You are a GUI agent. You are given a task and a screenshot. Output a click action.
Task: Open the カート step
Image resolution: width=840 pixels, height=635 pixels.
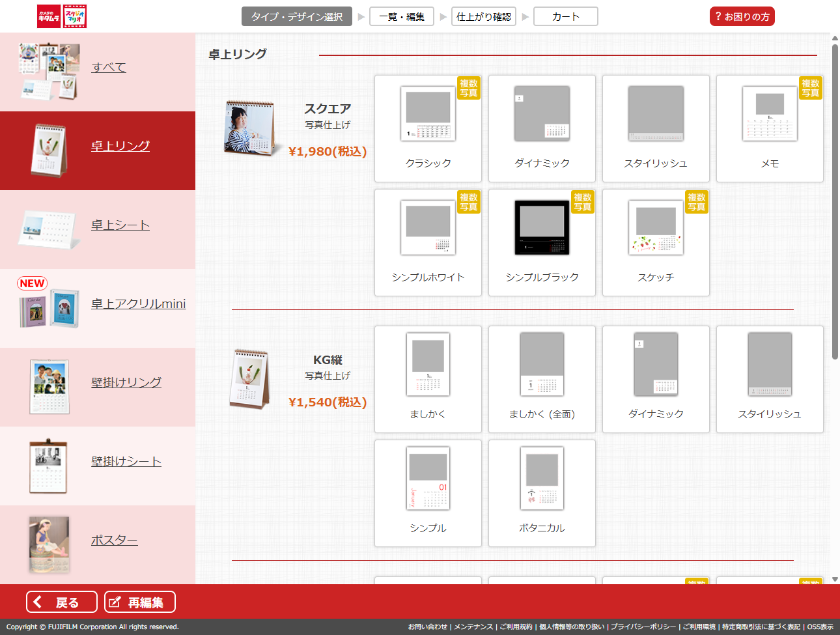(565, 17)
